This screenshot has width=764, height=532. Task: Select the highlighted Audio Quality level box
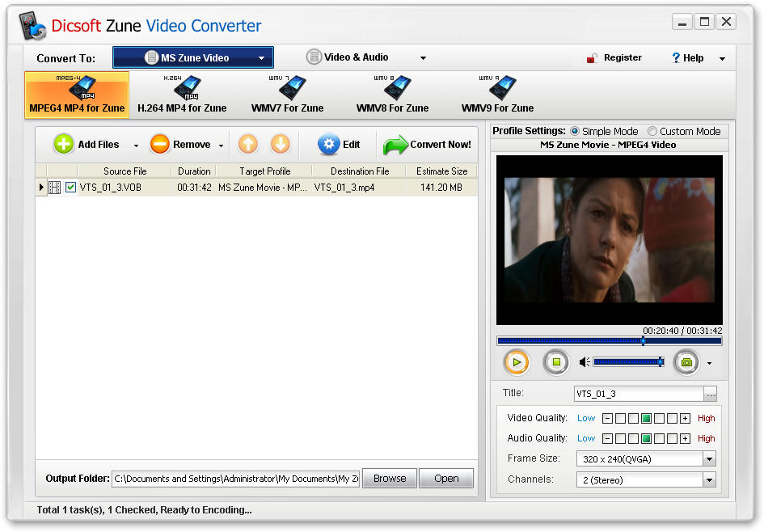click(x=646, y=439)
